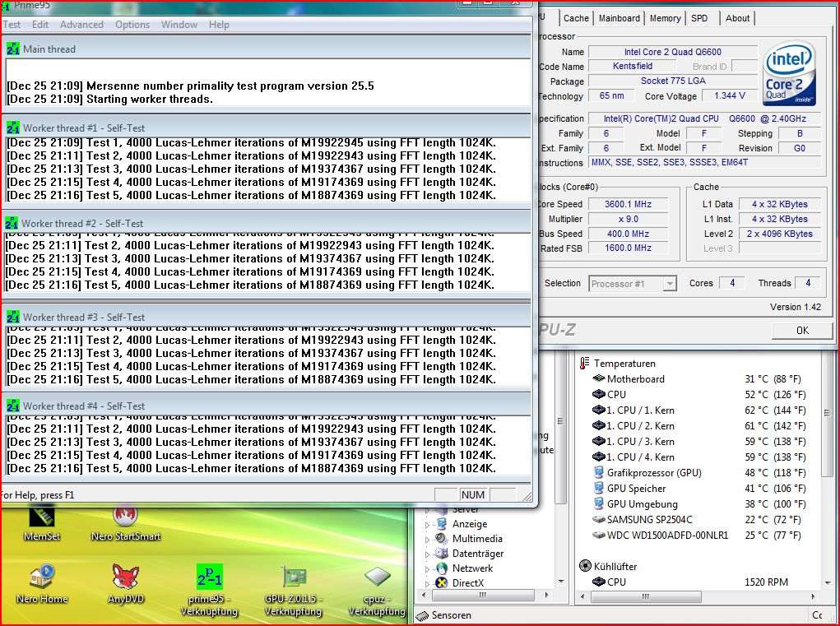This screenshot has width=840, height=626.
Task: Click the 1. CPU / 3. Kern chip icon
Action: click(x=598, y=441)
